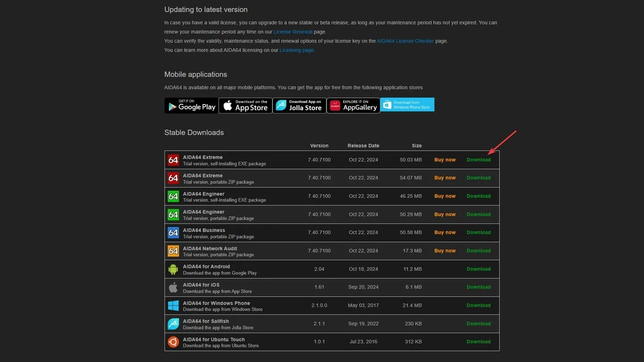This screenshot has height=362, width=644.
Task: Open the AIDA64 License Checker link
Action: click(x=405, y=41)
